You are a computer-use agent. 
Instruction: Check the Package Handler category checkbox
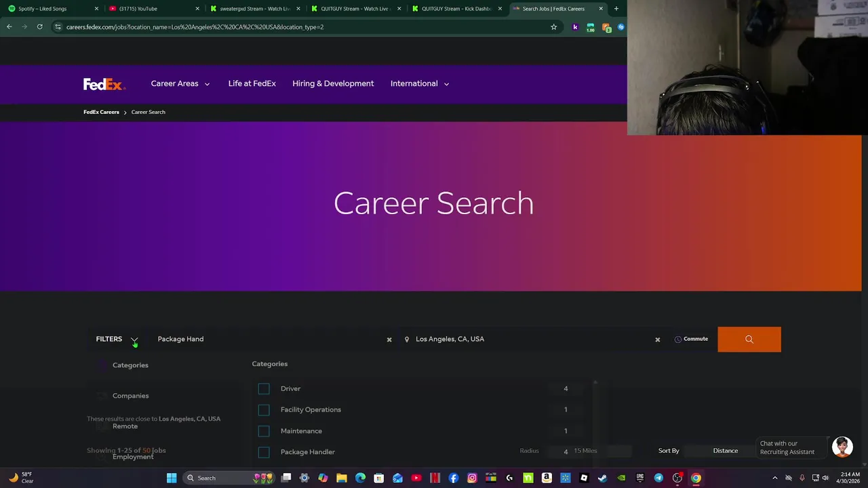click(264, 452)
